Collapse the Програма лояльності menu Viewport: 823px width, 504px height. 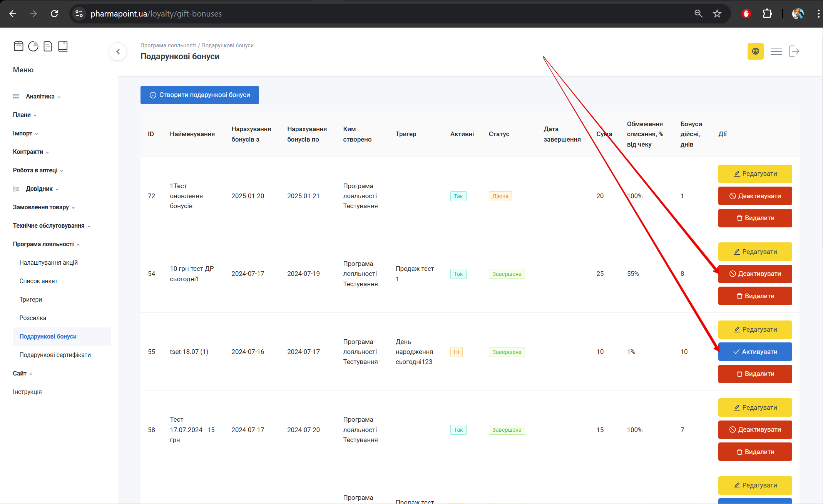coord(46,244)
